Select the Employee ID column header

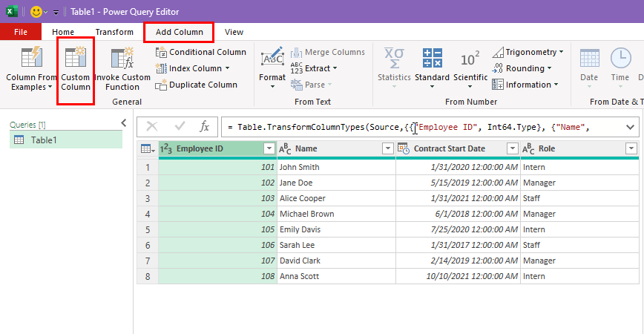[x=217, y=148]
